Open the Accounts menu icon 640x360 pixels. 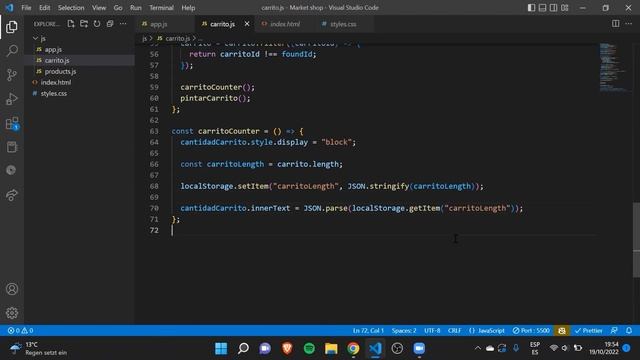[x=12, y=289]
